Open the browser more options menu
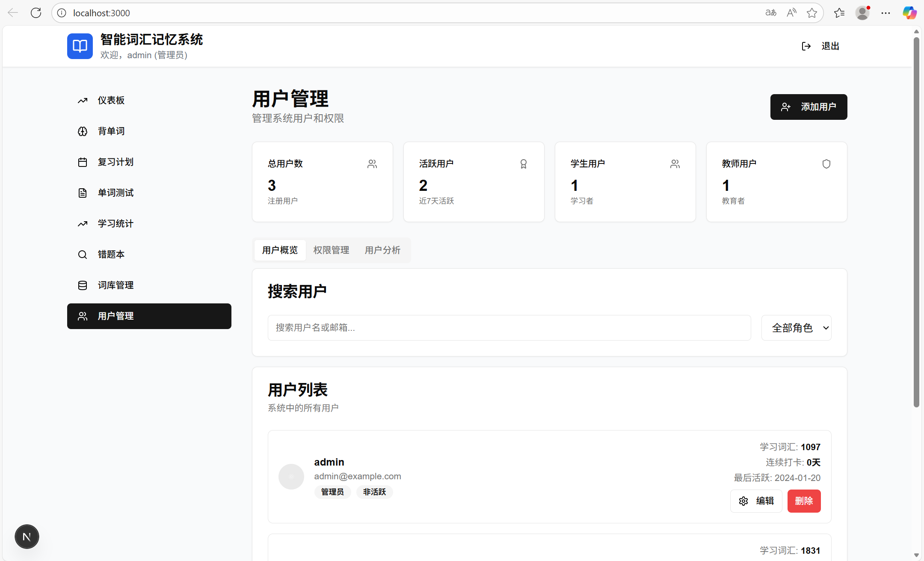The image size is (924, 561). tap(885, 13)
